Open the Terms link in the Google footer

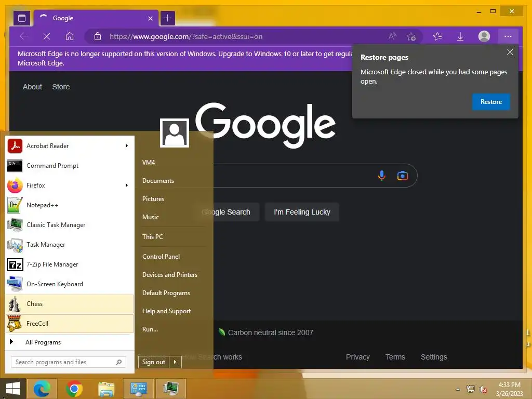pos(395,357)
